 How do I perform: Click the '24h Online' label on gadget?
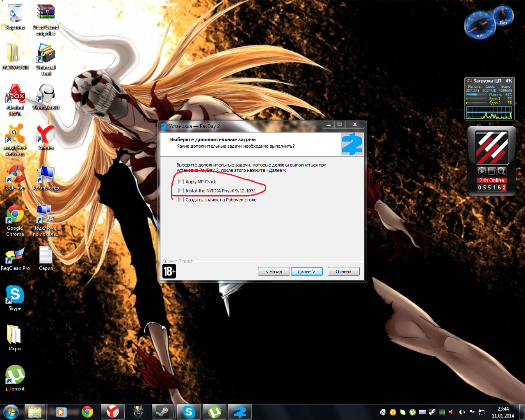click(491, 180)
